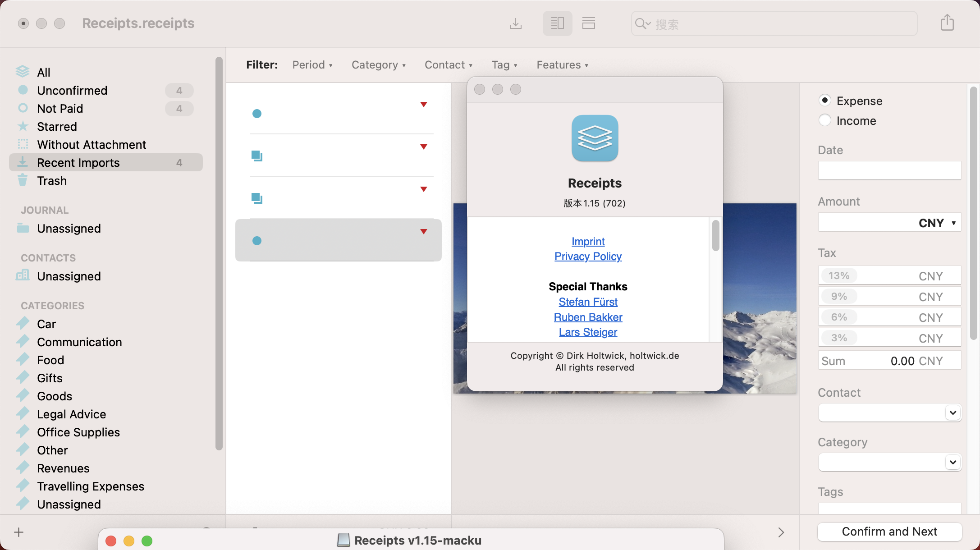The image size is (980, 550).
Task: Open the share icon in toolbar
Action: point(947,23)
